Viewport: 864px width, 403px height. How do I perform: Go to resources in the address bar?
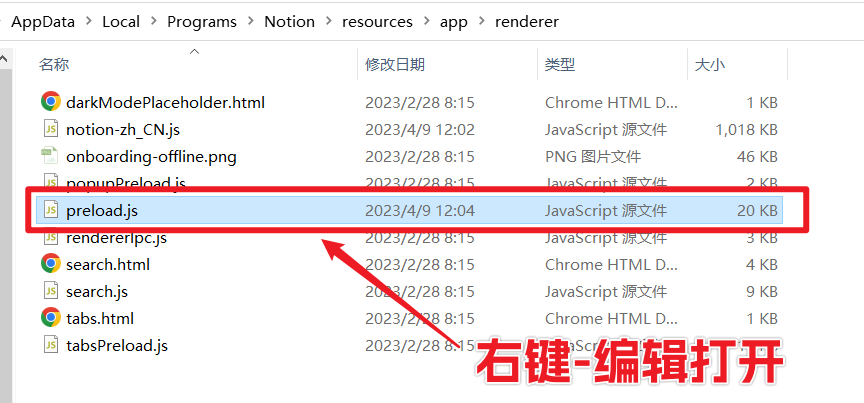click(x=377, y=22)
